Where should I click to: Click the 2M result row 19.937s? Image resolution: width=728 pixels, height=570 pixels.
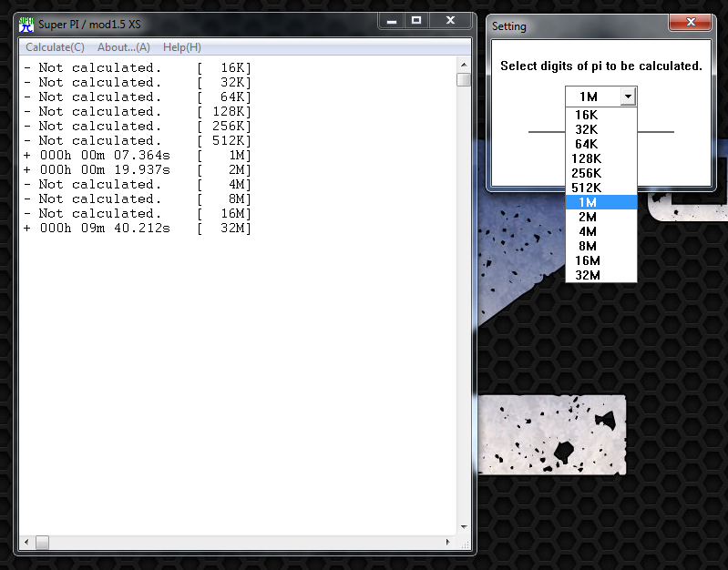pyautogui.click(x=138, y=170)
